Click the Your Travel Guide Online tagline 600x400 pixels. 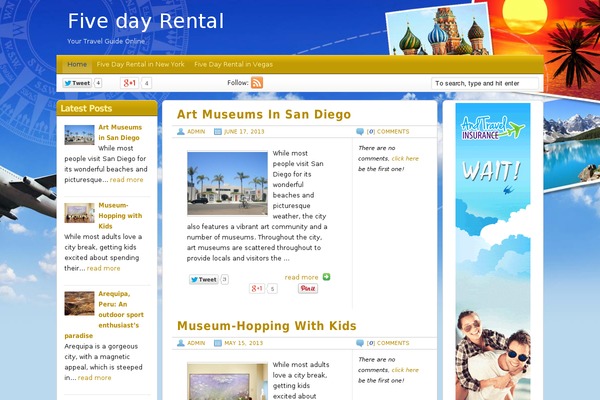pos(106,41)
